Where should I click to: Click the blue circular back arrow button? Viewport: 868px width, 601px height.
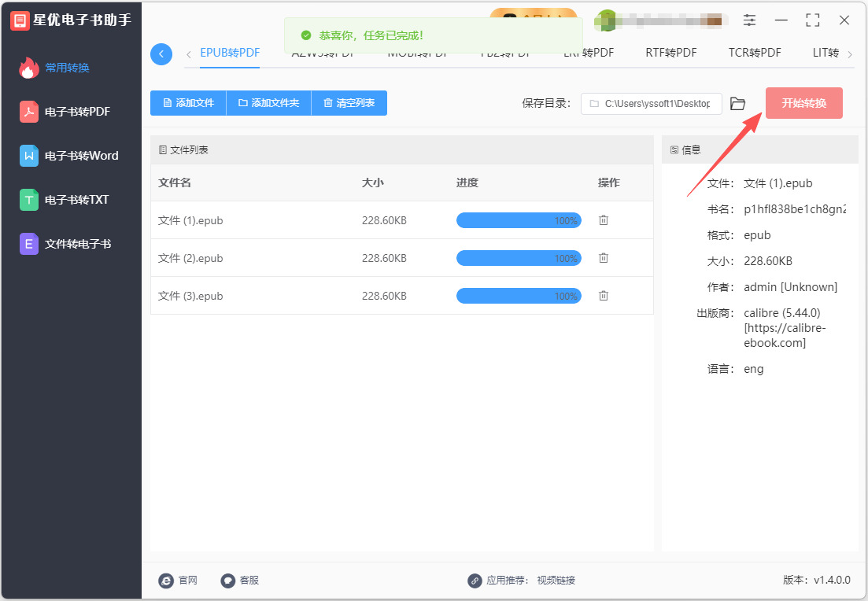point(161,54)
